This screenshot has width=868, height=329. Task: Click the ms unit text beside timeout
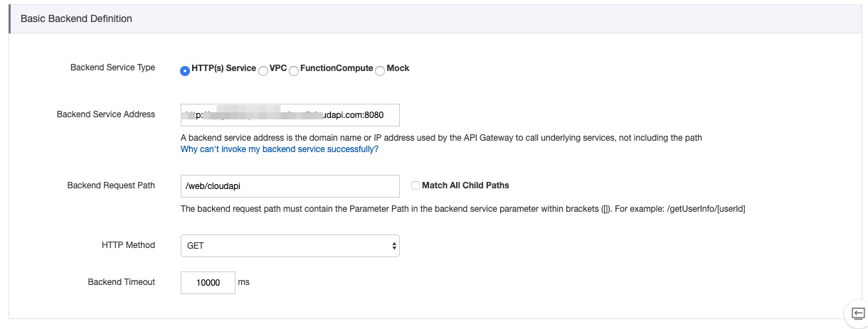click(x=244, y=282)
